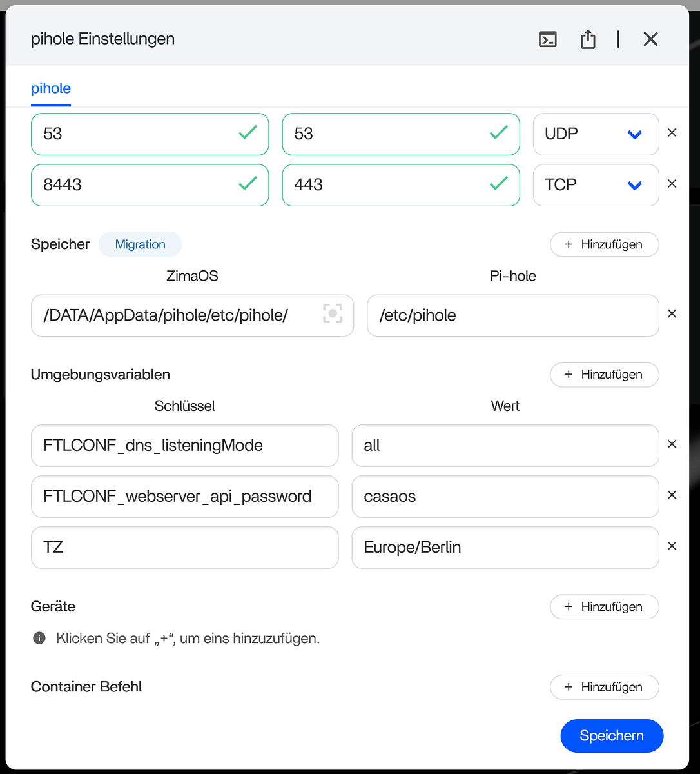
Task: Click the Europe/Berlin value field
Action: [505, 548]
